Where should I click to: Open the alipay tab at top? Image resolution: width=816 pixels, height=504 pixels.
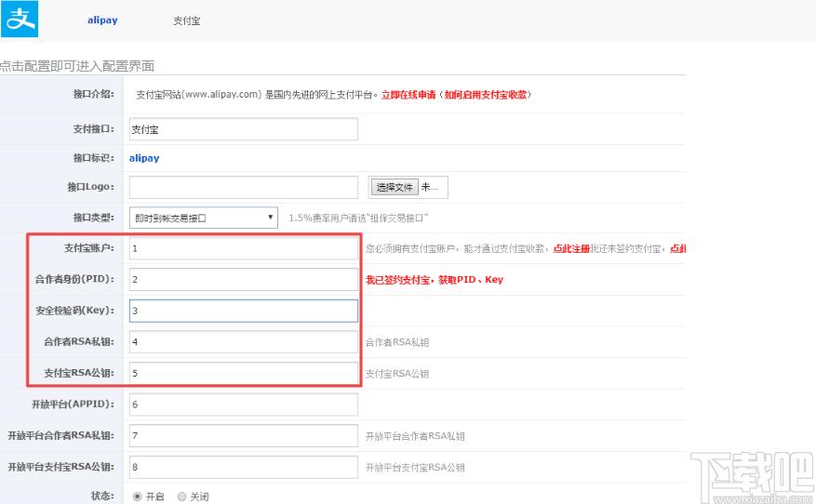102,20
